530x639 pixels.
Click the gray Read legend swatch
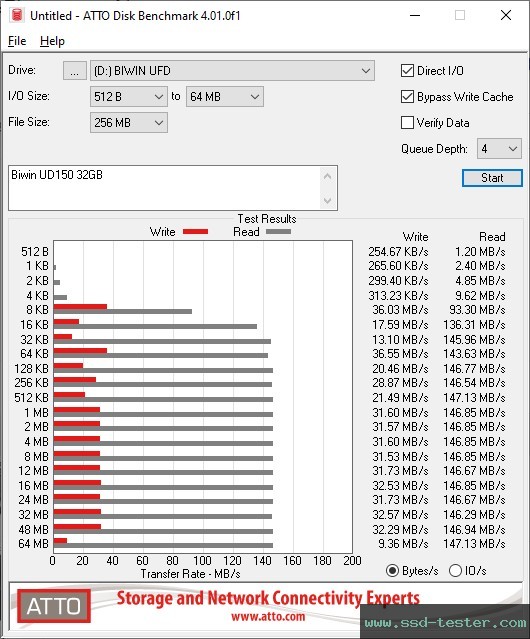pyautogui.click(x=278, y=232)
